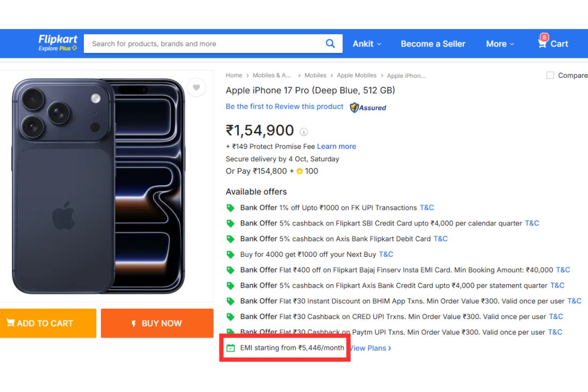The width and height of the screenshot is (588, 392).
Task: Expand the Ankit account dropdown
Action: click(x=367, y=44)
